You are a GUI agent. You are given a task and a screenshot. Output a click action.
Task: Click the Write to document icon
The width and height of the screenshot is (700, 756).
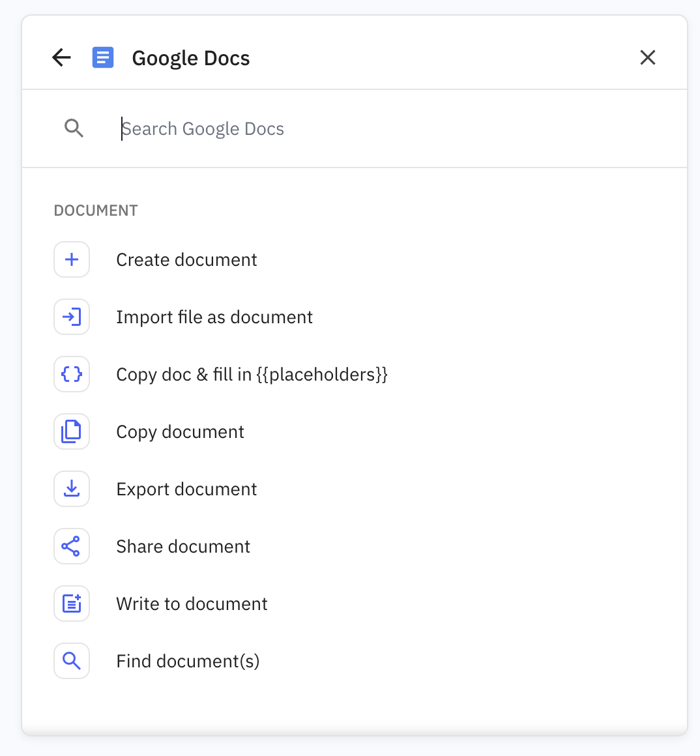72,603
